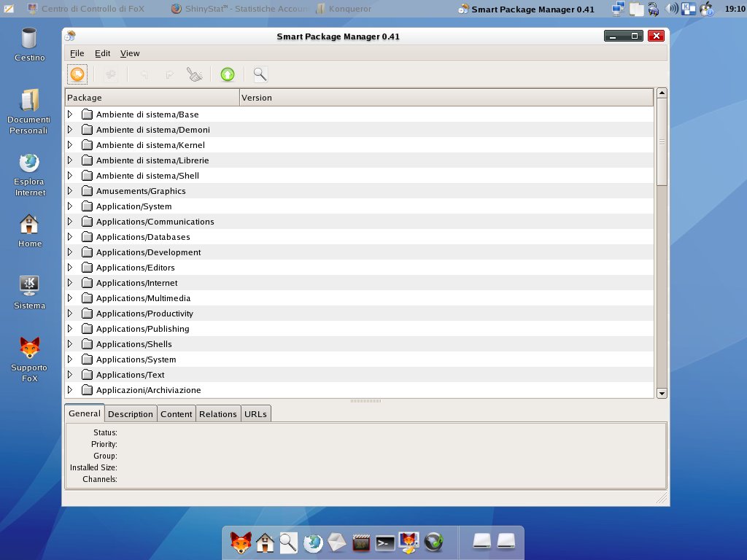The image size is (747, 560).
Task: Switch to the Relations tab
Action: tap(217, 414)
